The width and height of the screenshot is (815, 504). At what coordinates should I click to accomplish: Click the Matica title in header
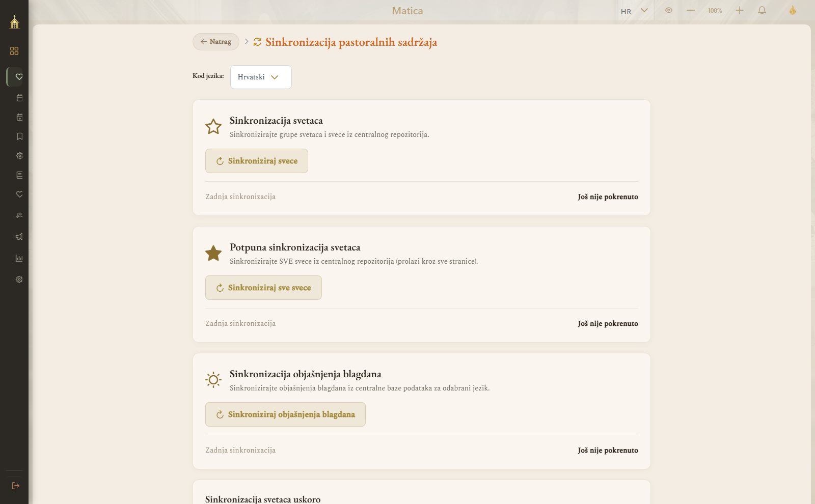[407, 11]
